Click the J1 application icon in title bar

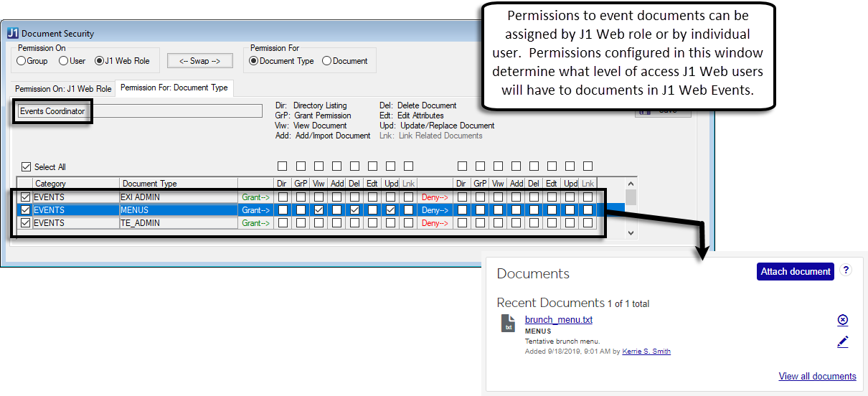13,33
